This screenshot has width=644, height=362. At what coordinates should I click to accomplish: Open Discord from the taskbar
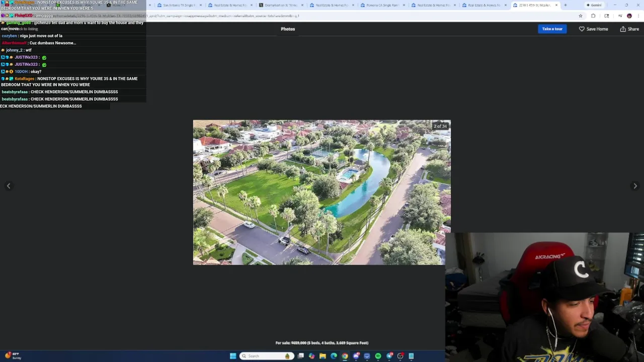pyautogui.click(x=356, y=356)
